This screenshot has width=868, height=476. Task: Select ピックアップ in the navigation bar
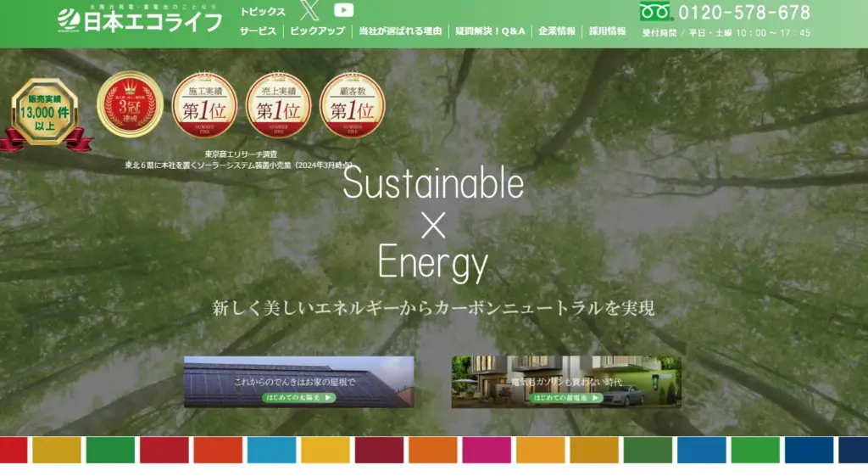coord(317,31)
